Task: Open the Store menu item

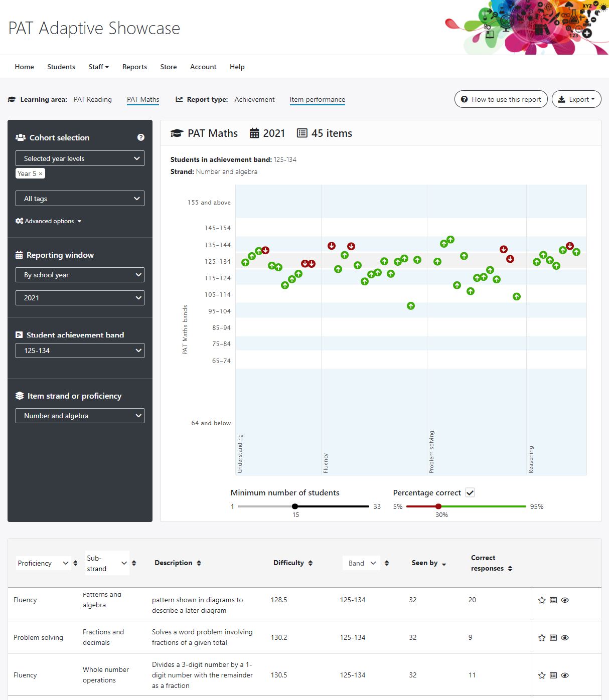Action: (x=169, y=67)
